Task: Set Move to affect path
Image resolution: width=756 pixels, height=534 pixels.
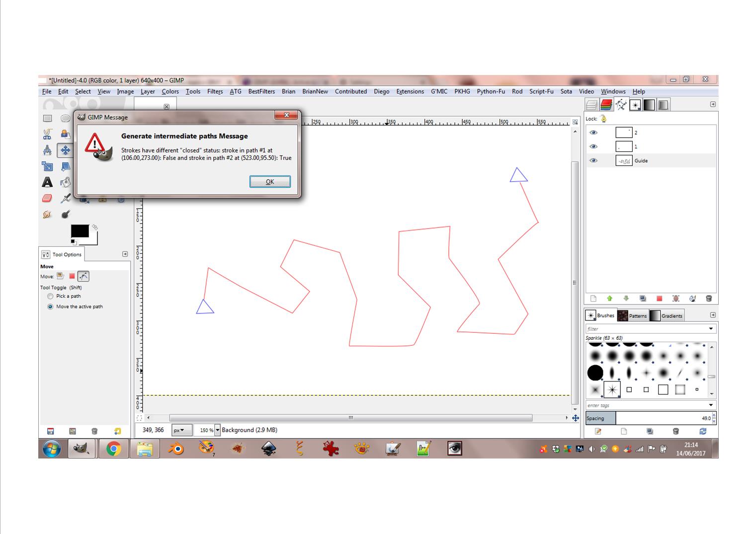Action: (84, 276)
